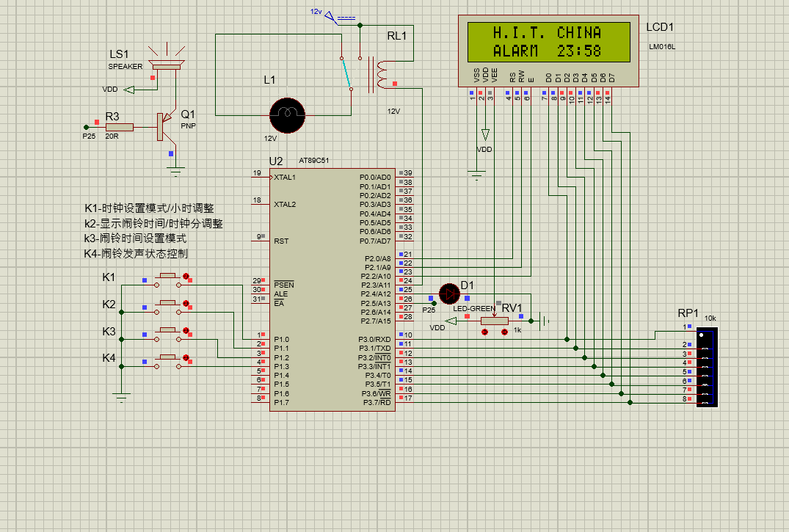The height and width of the screenshot is (532, 789).
Task: Click the 'PNP' label under Q1
Action: (x=188, y=125)
